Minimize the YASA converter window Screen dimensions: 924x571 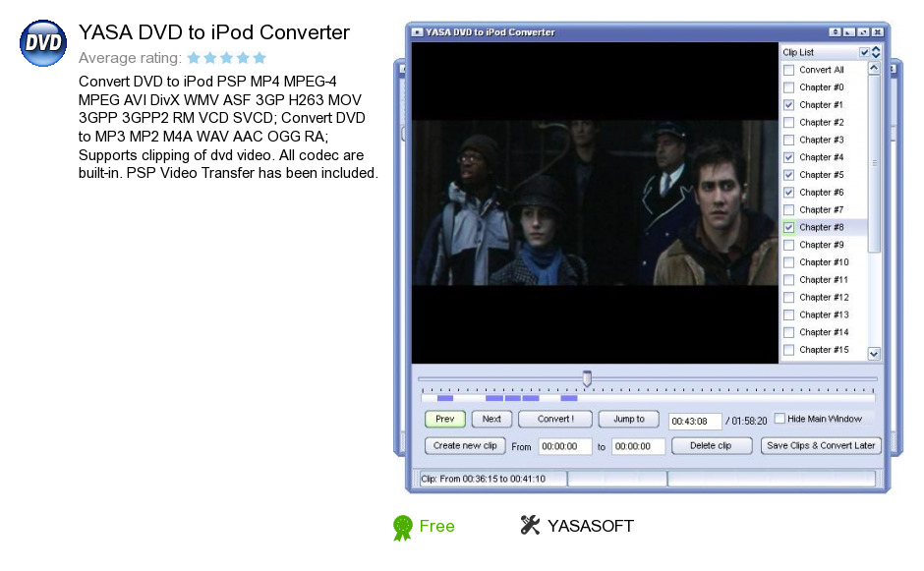coord(849,32)
